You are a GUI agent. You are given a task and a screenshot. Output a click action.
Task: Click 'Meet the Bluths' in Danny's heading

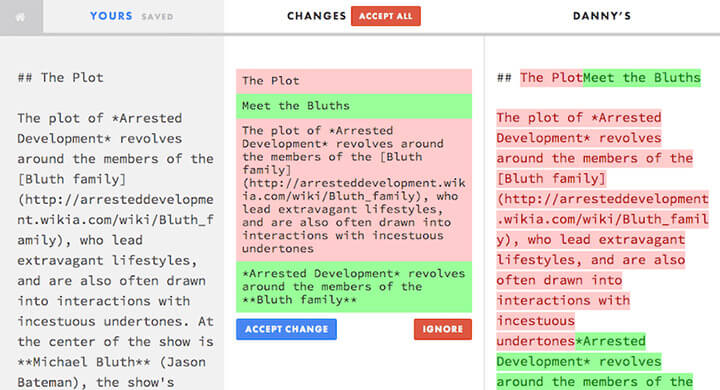point(642,78)
